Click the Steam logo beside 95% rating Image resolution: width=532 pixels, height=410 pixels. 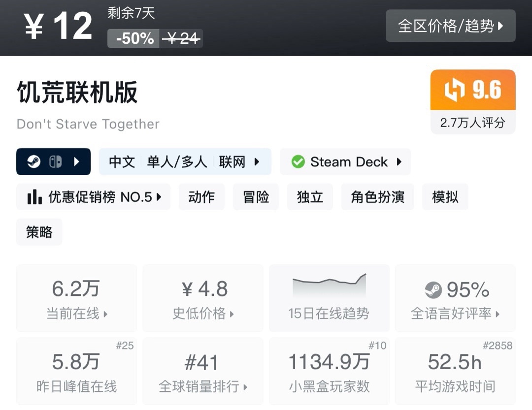click(433, 290)
